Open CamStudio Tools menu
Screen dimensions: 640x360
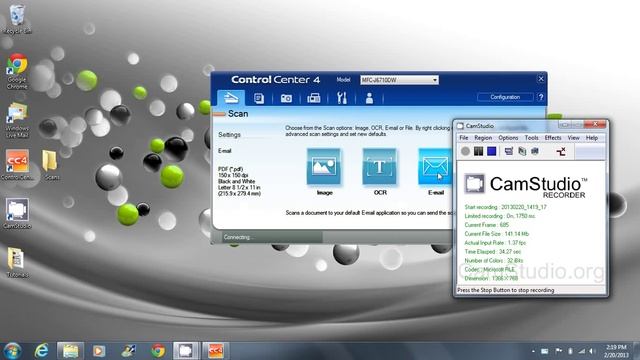pyautogui.click(x=531, y=138)
